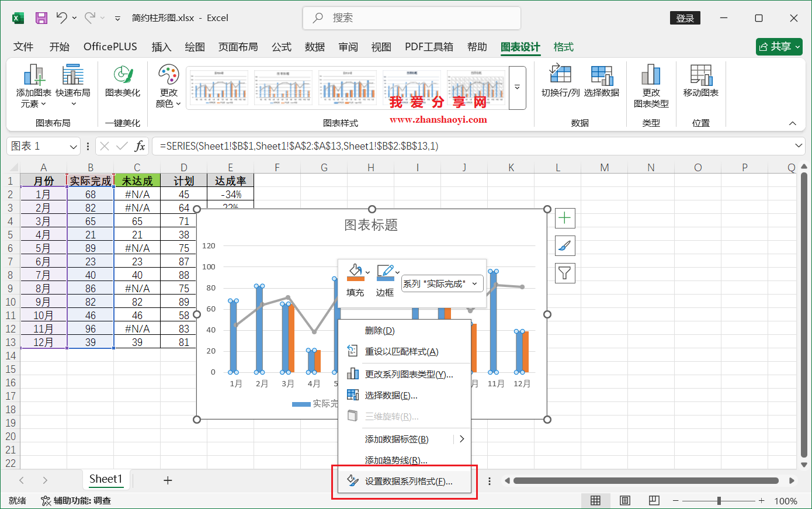Switch to the 格式 ribbon tab
This screenshot has width=812, height=509.
click(x=563, y=47)
